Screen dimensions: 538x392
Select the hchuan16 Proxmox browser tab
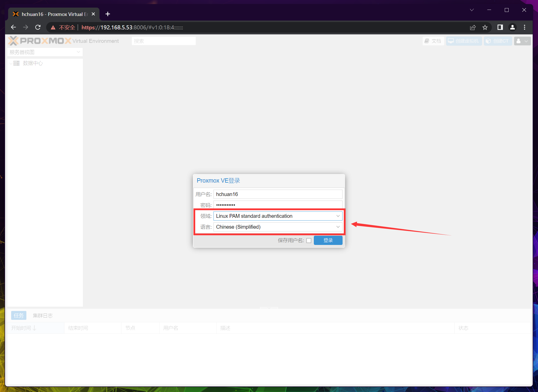coord(54,14)
